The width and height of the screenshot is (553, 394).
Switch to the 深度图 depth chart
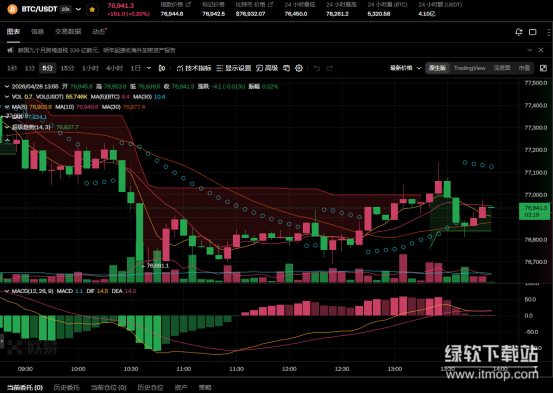tap(502, 68)
